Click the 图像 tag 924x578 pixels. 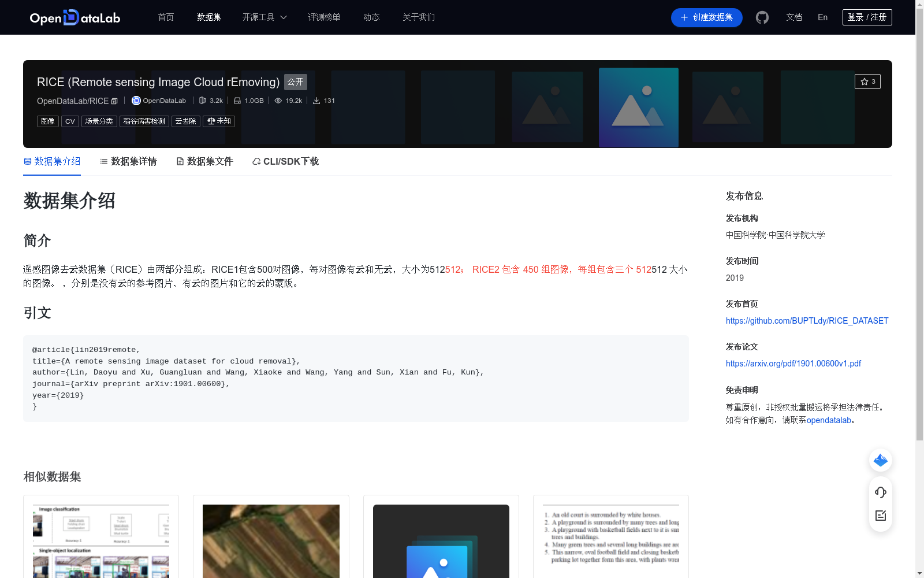click(48, 121)
